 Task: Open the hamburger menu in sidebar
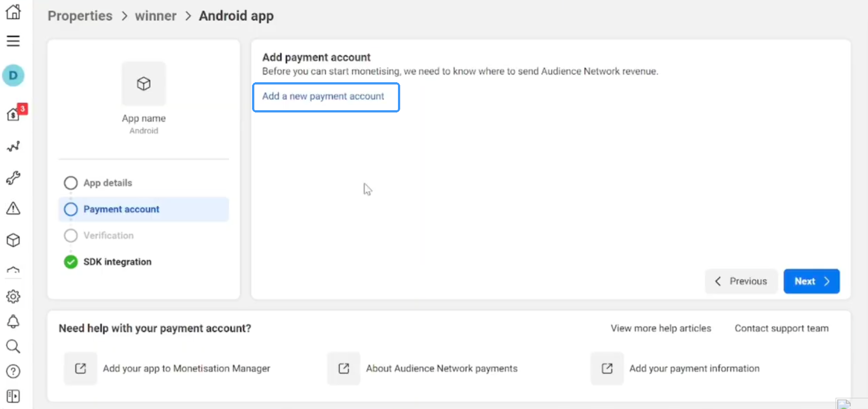click(13, 41)
